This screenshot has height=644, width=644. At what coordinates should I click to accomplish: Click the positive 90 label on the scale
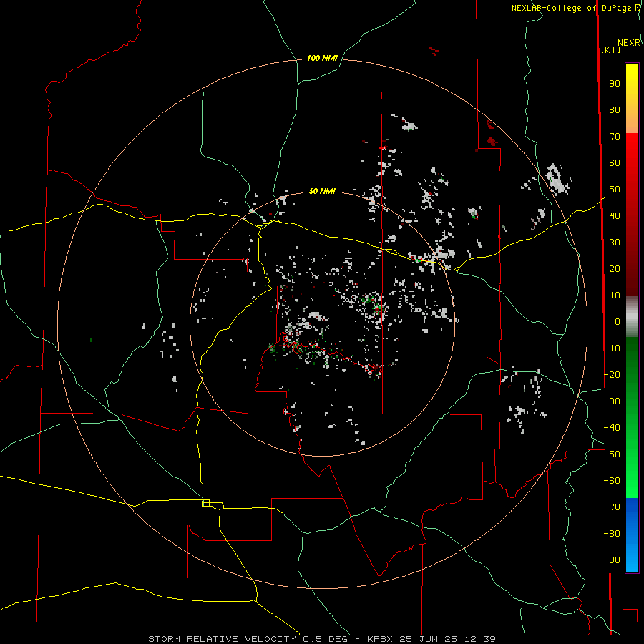coord(615,84)
